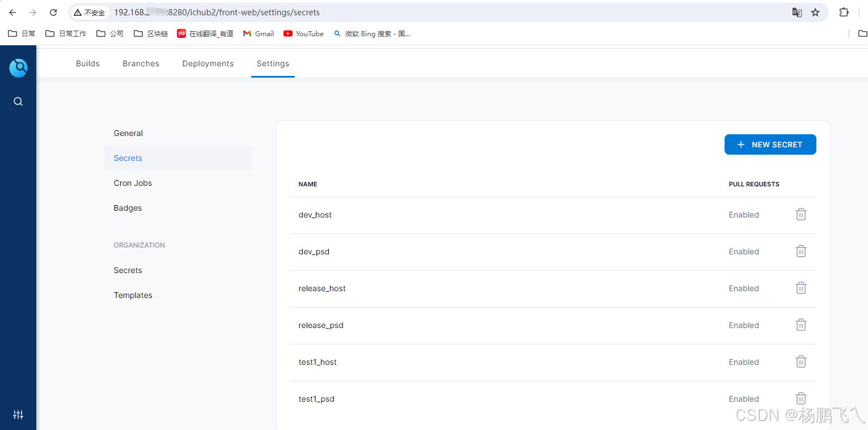Click the browser forward arrow

coord(33,12)
